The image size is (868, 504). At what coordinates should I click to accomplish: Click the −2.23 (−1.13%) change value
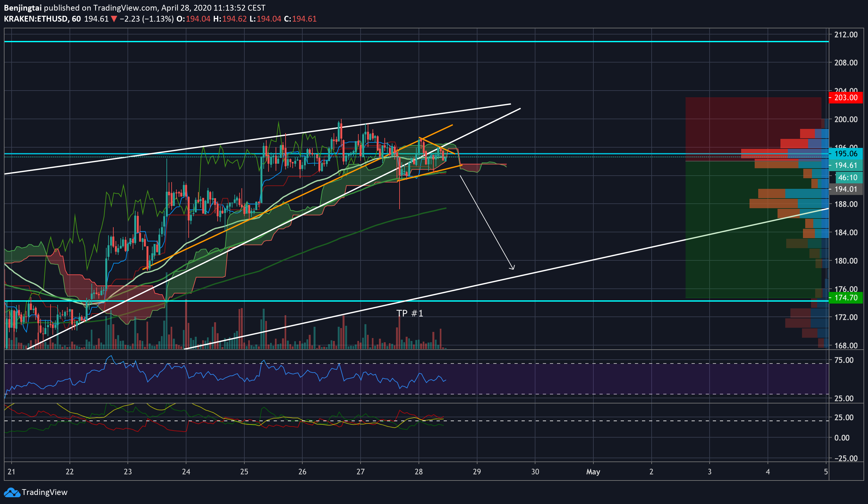147,19
